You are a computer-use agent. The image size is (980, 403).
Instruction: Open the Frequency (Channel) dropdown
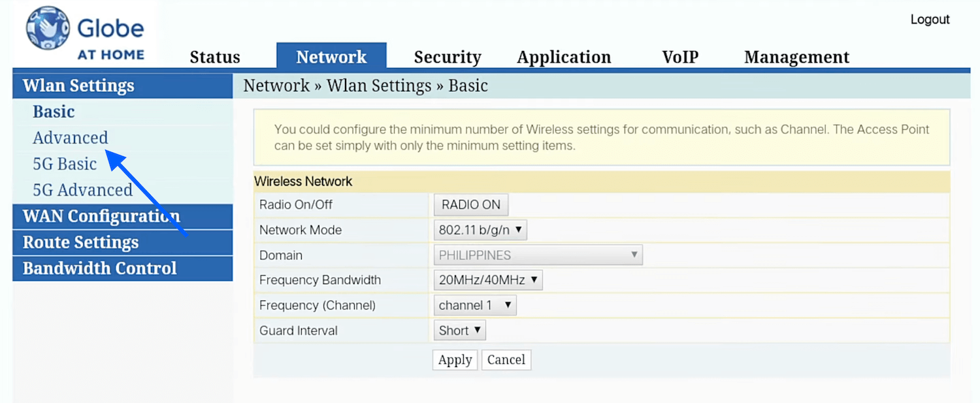[x=475, y=306]
